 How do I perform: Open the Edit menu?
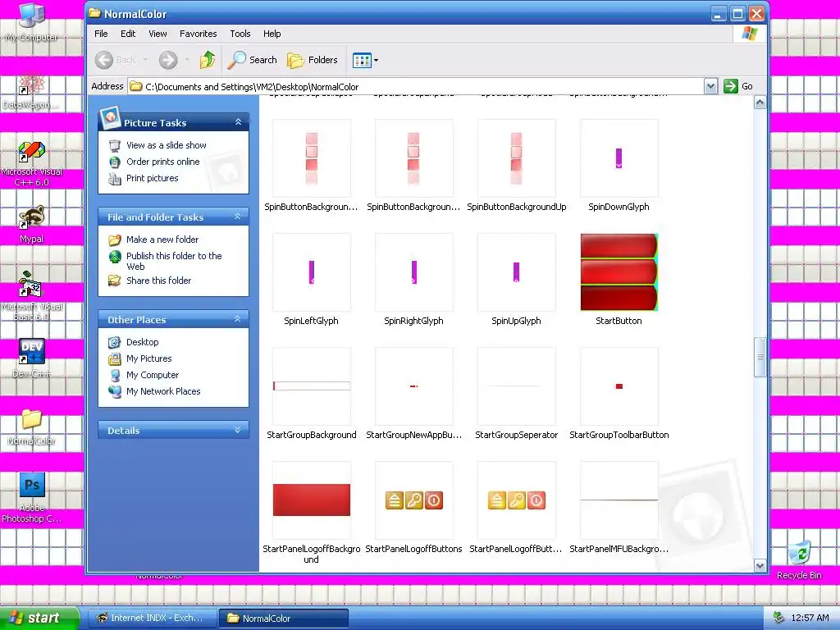[128, 34]
